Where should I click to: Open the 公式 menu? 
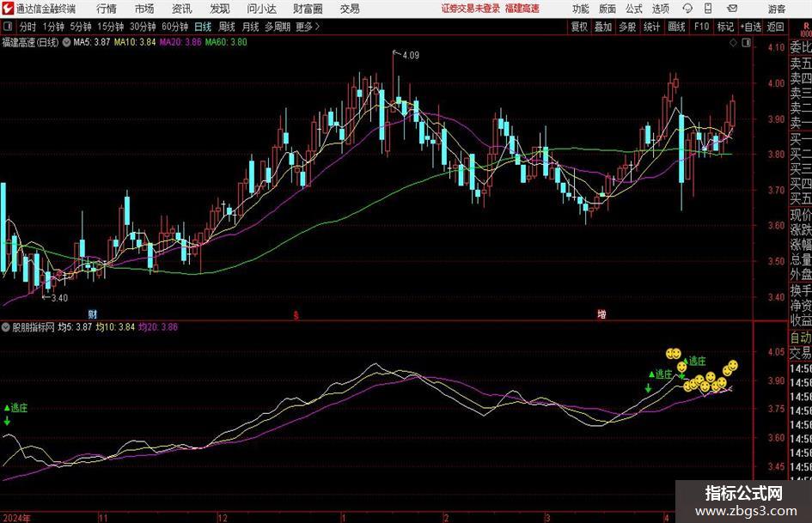click(x=634, y=9)
